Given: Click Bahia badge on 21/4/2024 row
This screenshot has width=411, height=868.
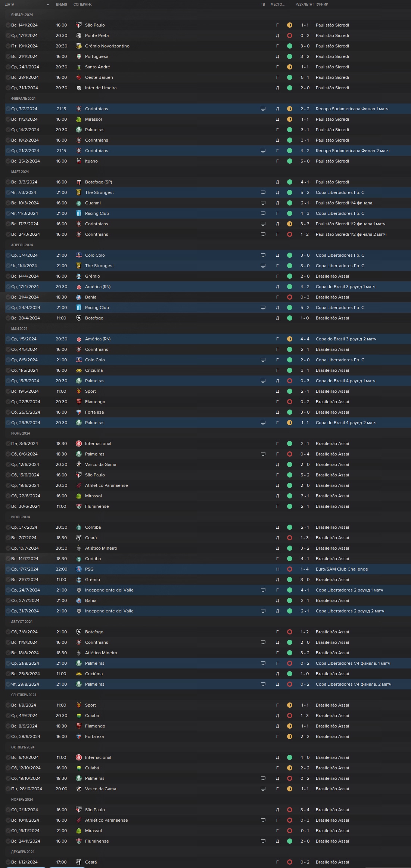Looking at the screenshot, I should pyautogui.click(x=79, y=297).
